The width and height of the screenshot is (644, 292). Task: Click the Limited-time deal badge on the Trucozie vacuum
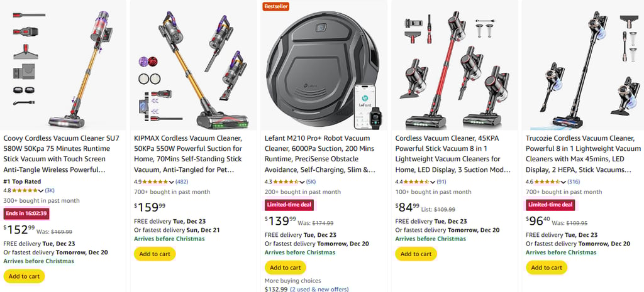[x=550, y=205]
